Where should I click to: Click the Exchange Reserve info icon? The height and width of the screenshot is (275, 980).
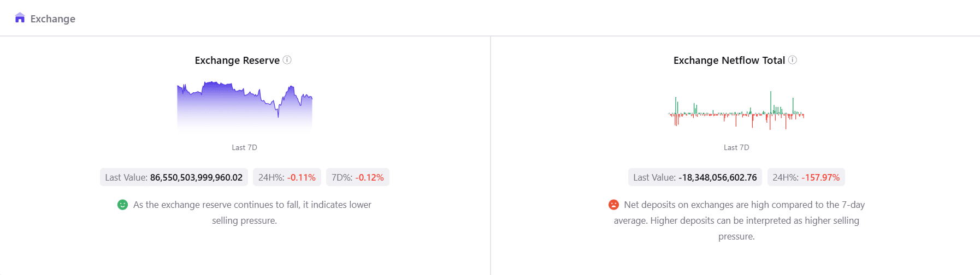(287, 60)
